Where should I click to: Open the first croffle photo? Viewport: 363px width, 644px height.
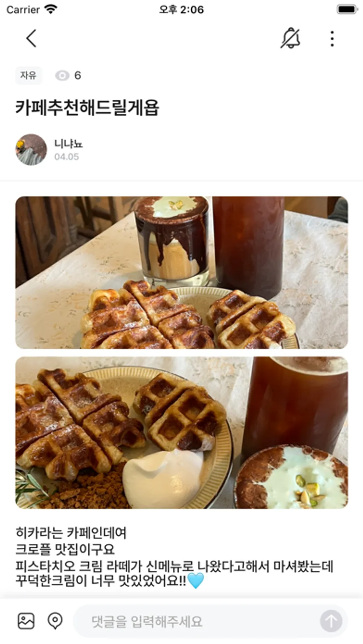coord(181,272)
